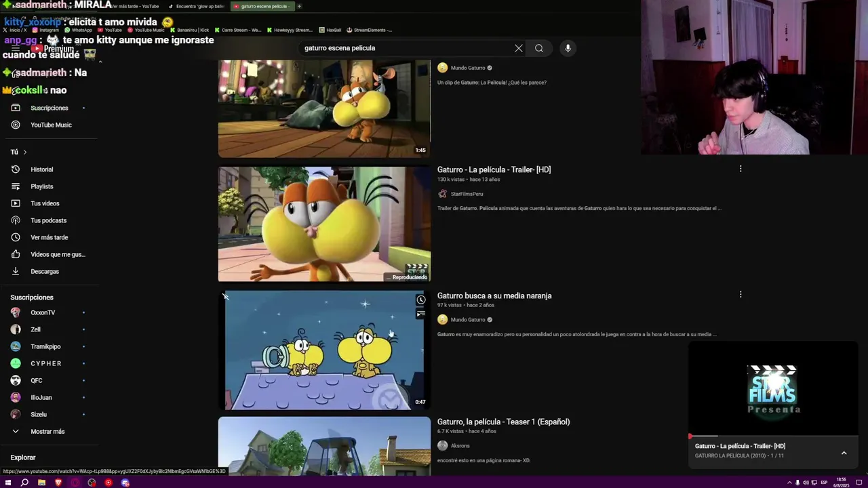The height and width of the screenshot is (488, 868).
Task: Open the clock and date in the taskbar
Action: pyautogui.click(x=841, y=483)
